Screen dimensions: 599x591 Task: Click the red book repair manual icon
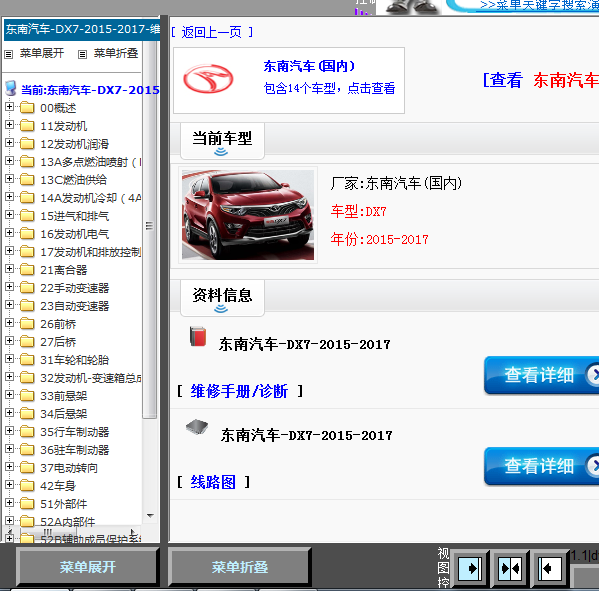coord(198,337)
